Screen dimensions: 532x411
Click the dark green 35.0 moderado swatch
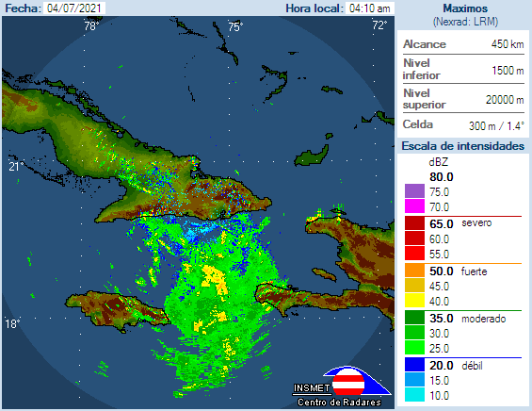point(414,318)
